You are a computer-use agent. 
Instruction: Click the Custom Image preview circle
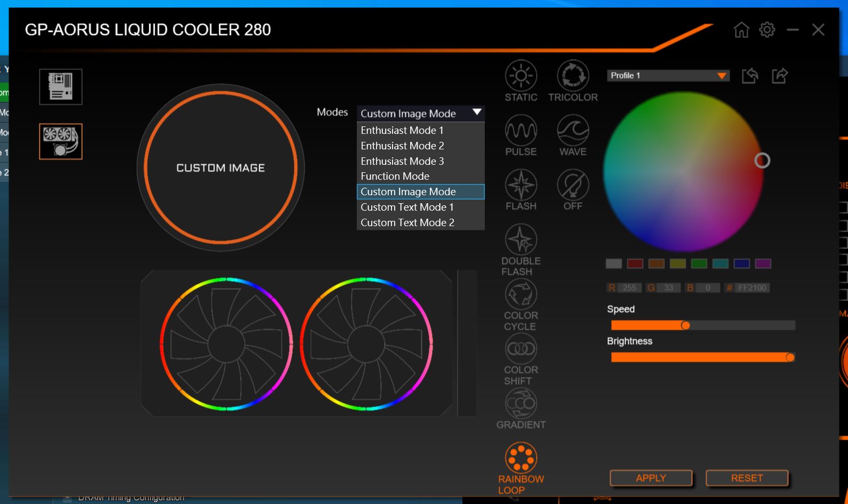point(220,167)
